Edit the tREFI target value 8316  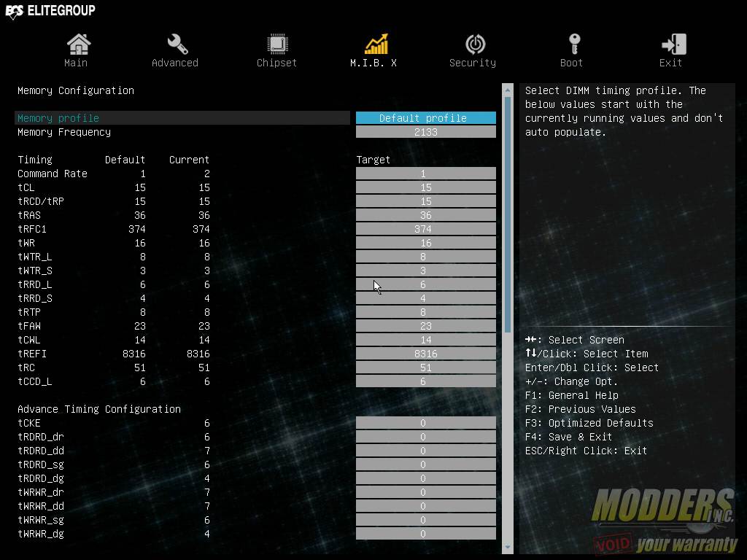click(x=426, y=354)
